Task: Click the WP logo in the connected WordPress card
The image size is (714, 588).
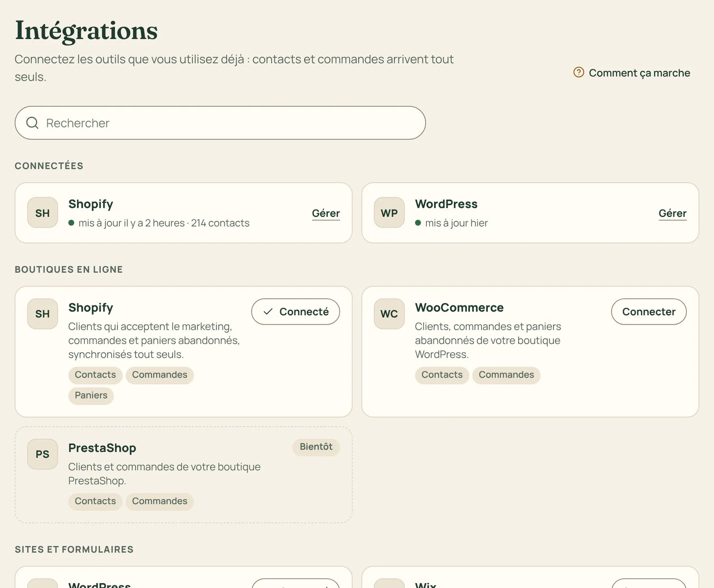Action: click(389, 213)
